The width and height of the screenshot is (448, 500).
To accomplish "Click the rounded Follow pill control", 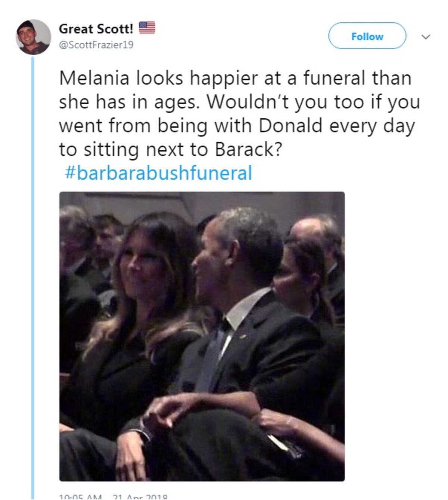I will coord(367,36).
